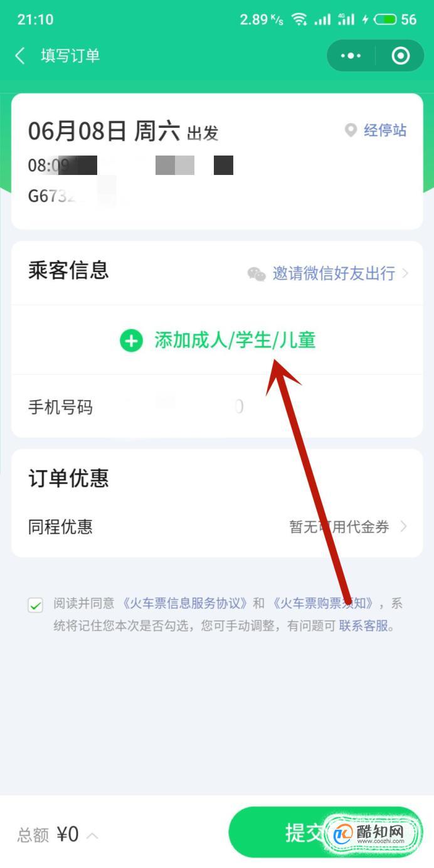Image resolution: width=434 pixels, height=868 pixels.
Task: Select 添加成人/学生/儿童
Action: tap(235, 341)
